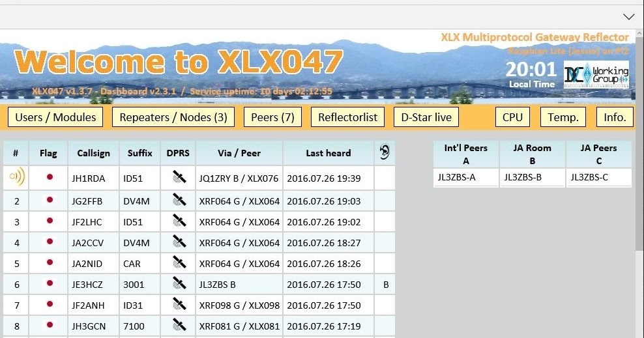644x338 pixels.
Task: Click the Japan flag for JH3GCN
Action: [50, 325]
